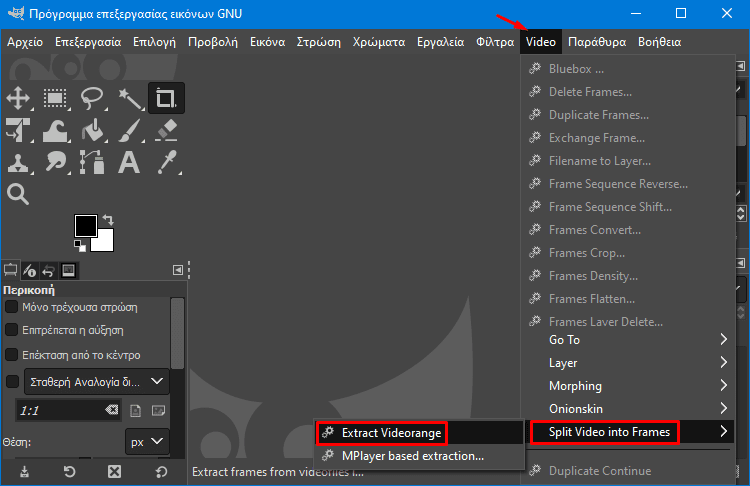Screen dimensions: 750x486
Task: Select the Paintbrush tool
Action: pyautogui.click(x=129, y=130)
